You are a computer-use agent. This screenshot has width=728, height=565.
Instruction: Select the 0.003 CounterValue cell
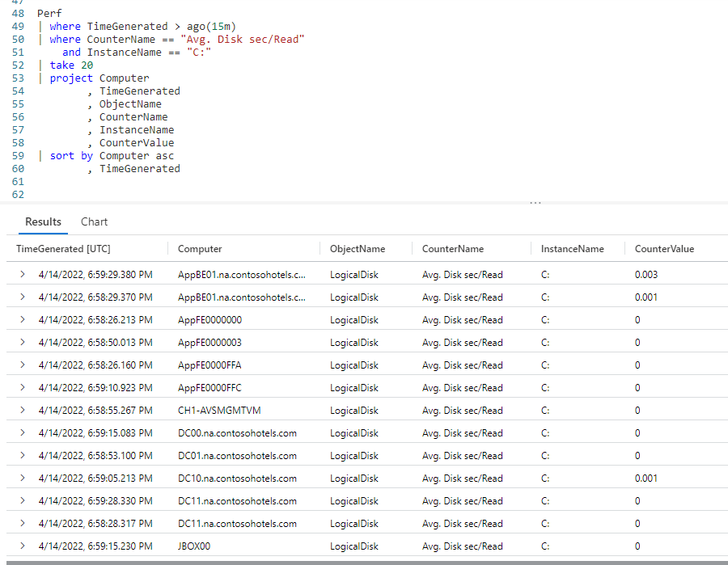click(647, 274)
